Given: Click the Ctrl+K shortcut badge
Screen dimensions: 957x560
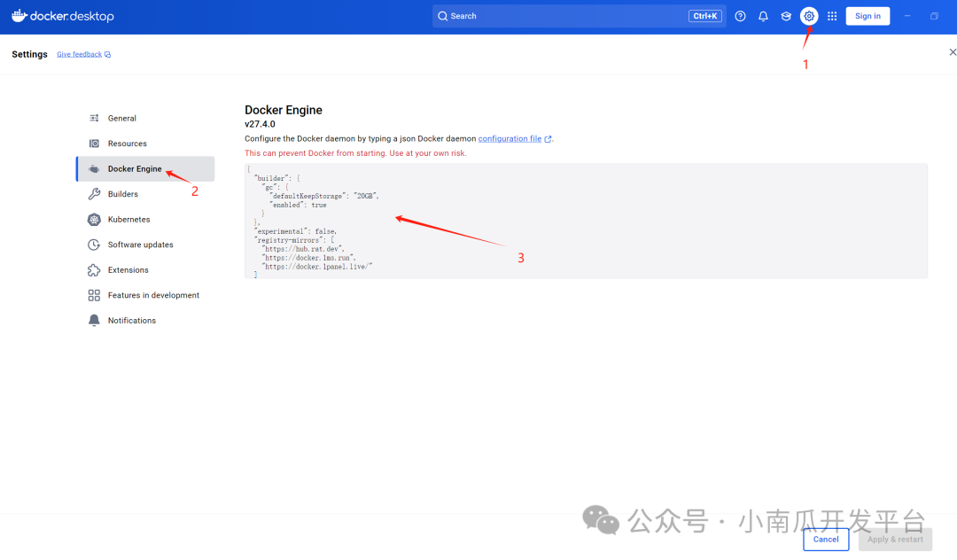Looking at the screenshot, I should 705,17.
